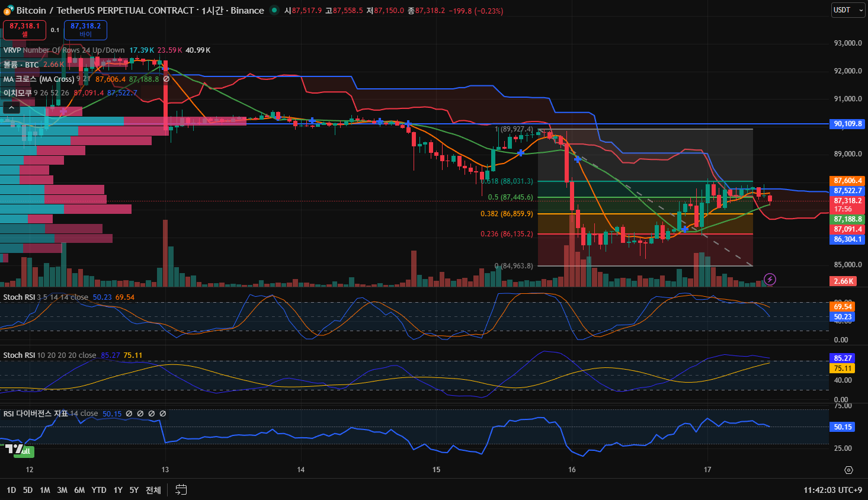Switch range to 전체 (all)
The height and width of the screenshot is (500, 868).
tap(153, 490)
